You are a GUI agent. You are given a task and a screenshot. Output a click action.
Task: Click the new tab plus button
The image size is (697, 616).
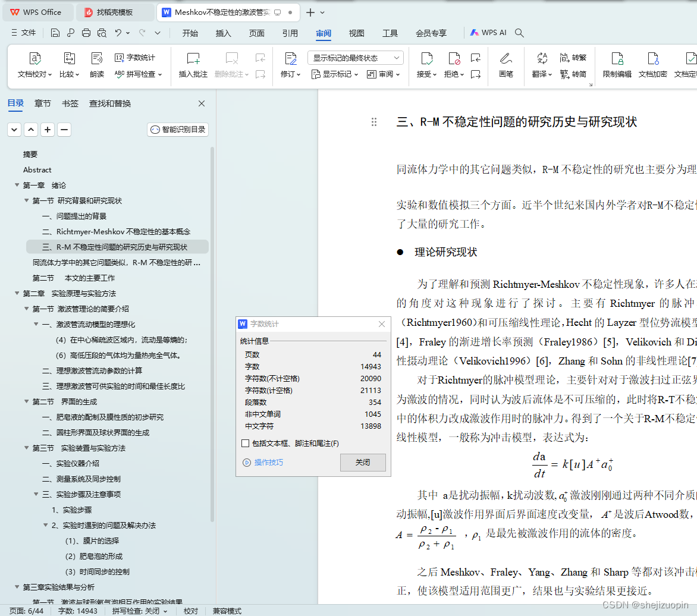(310, 12)
